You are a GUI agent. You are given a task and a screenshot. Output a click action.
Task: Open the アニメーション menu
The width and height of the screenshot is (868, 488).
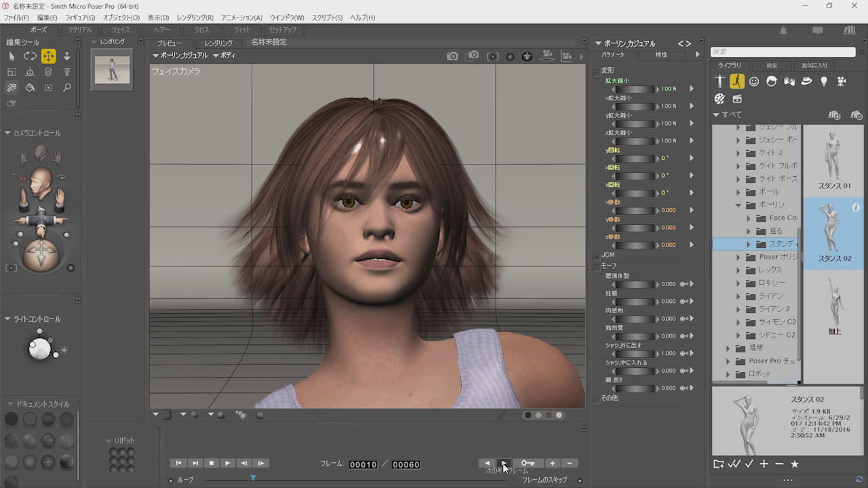[x=241, y=17]
